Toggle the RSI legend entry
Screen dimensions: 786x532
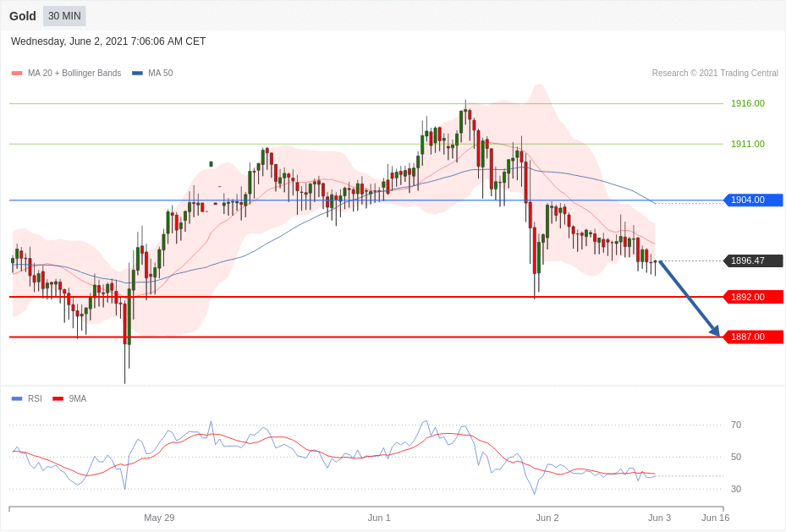[x=35, y=398]
